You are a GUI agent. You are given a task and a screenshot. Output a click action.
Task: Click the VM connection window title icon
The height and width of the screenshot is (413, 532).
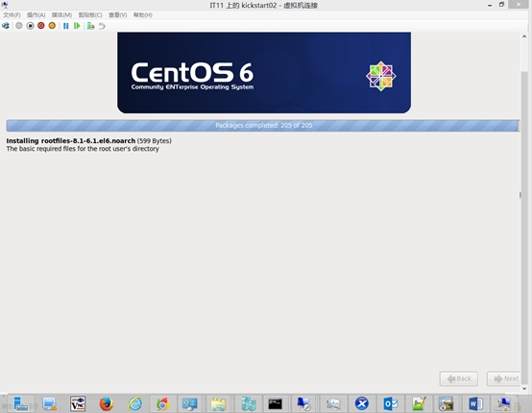click(5, 5)
